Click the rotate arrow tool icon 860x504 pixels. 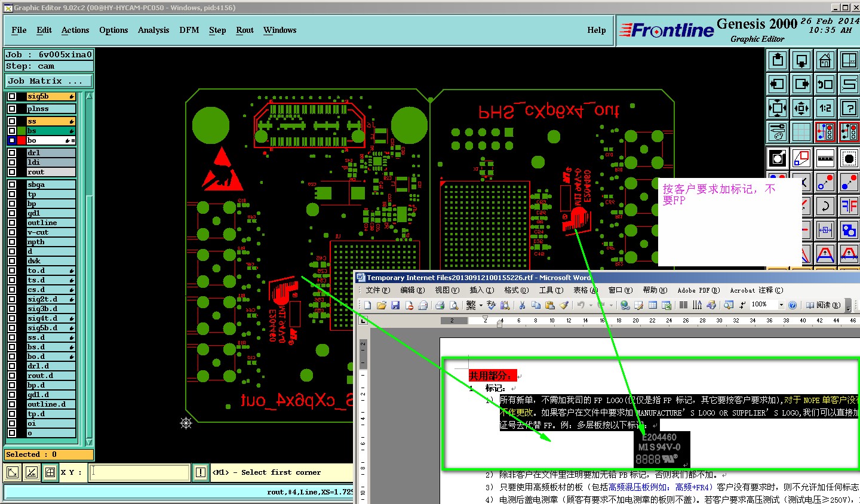click(825, 207)
